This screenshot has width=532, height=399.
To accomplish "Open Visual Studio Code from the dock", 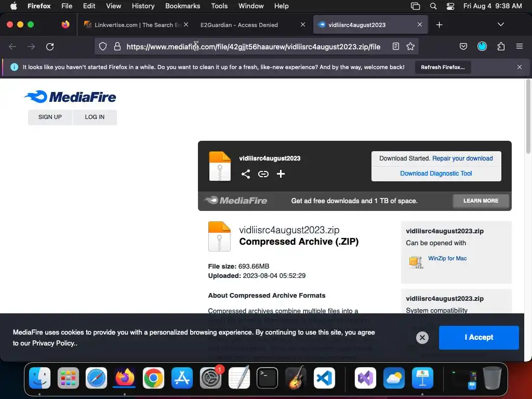I will (x=324, y=378).
